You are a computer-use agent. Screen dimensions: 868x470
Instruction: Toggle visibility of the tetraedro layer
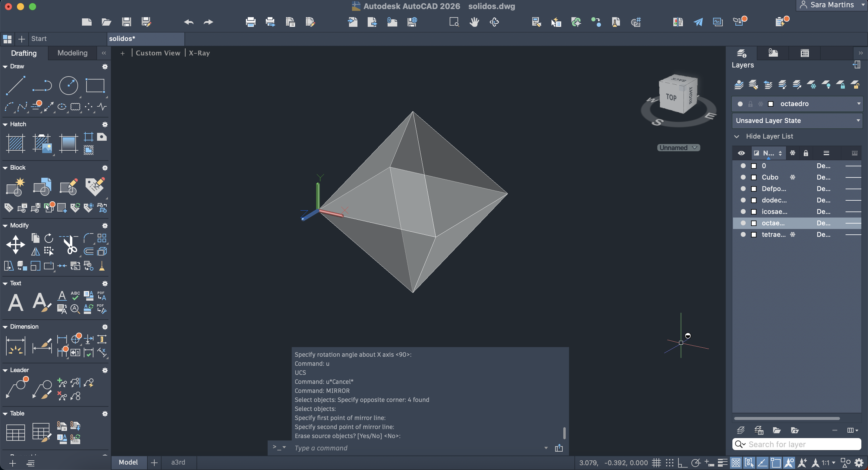(743, 234)
